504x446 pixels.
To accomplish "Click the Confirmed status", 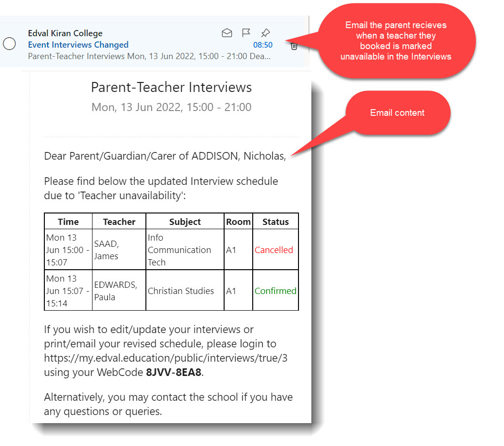I will [x=276, y=291].
